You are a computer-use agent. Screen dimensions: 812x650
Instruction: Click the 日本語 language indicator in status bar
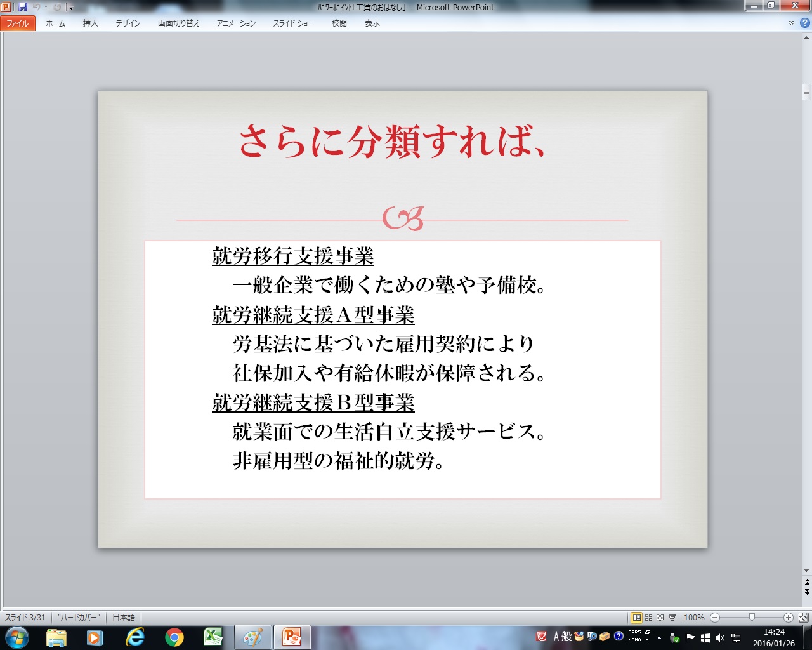pyautogui.click(x=124, y=618)
